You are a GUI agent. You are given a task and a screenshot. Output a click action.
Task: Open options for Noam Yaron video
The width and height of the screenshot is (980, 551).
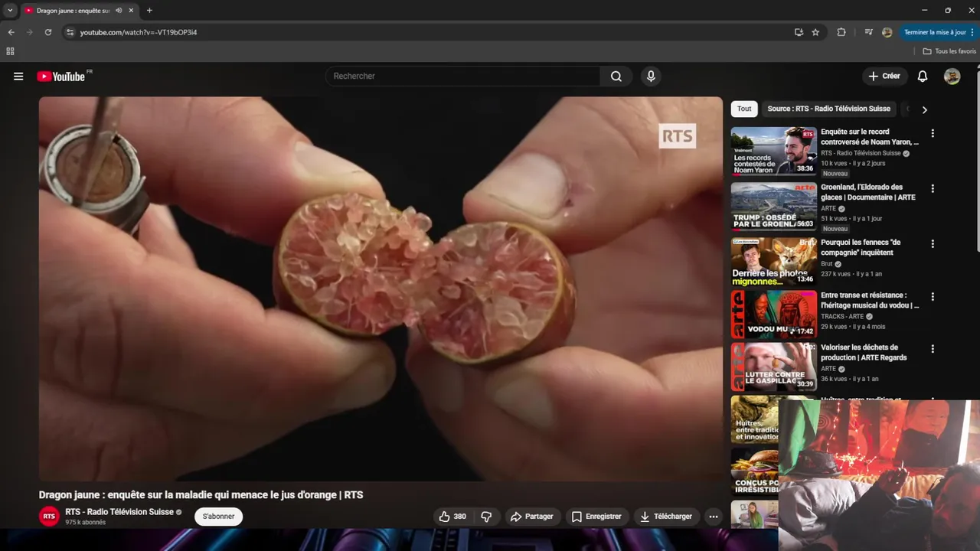pos(933,133)
